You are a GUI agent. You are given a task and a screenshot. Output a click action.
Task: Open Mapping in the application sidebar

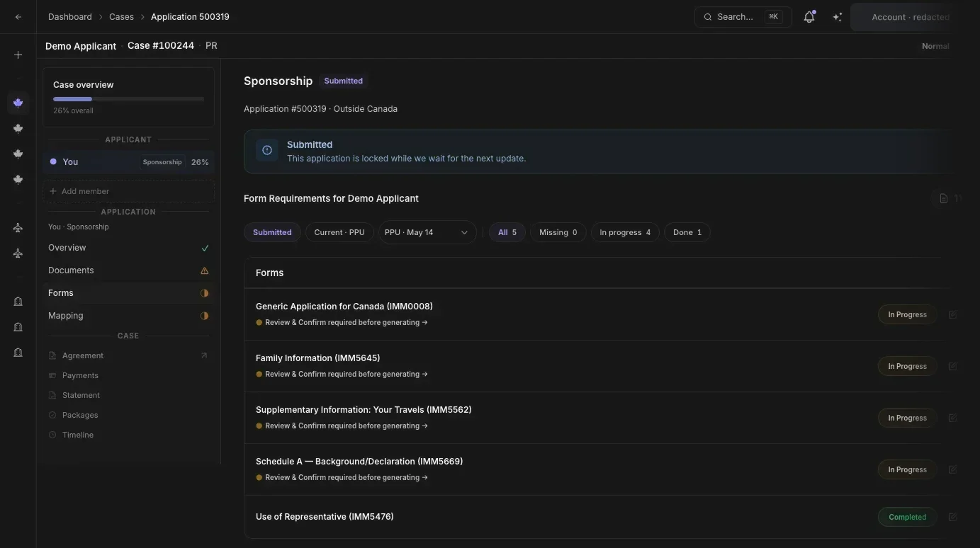tap(128, 316)
